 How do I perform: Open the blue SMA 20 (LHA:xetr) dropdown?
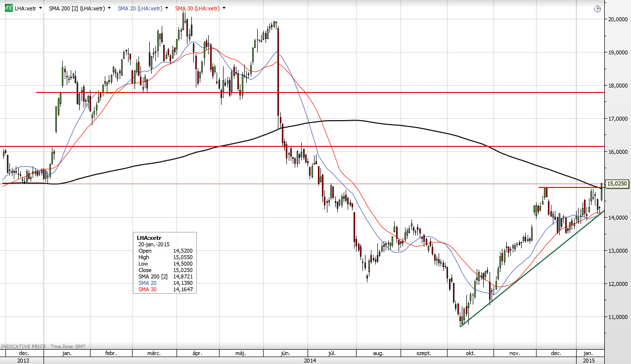(x=167, y=8)
